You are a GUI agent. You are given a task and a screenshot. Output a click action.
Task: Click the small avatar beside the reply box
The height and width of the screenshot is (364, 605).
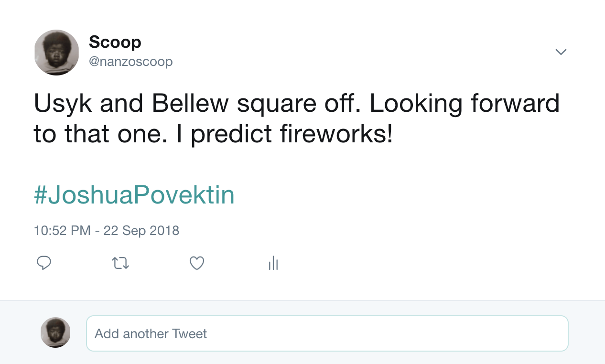55,332
